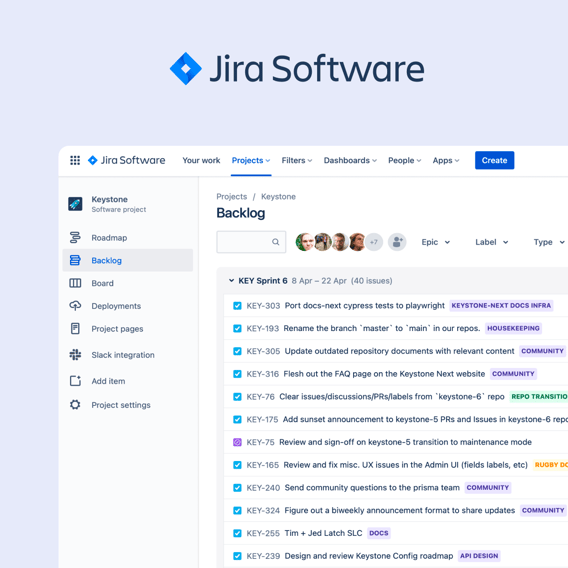Screen dimensions: 568x568
Task: Click the backlog search input field
Action: pyautogui.click(x=251, y=242)
